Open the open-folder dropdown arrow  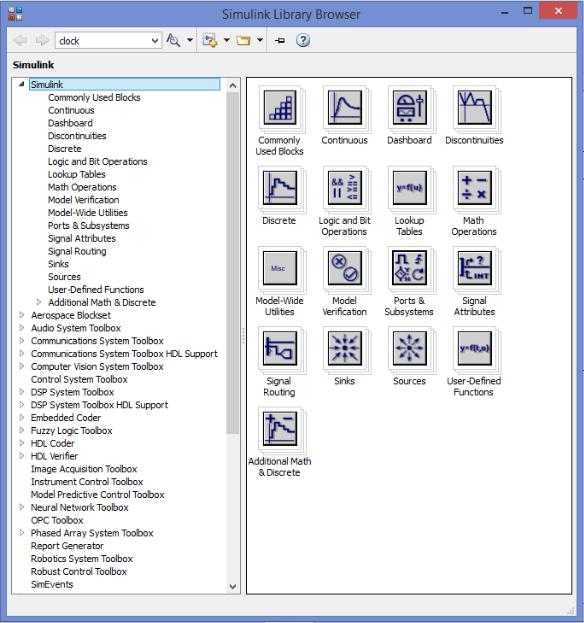click(260, 40)
